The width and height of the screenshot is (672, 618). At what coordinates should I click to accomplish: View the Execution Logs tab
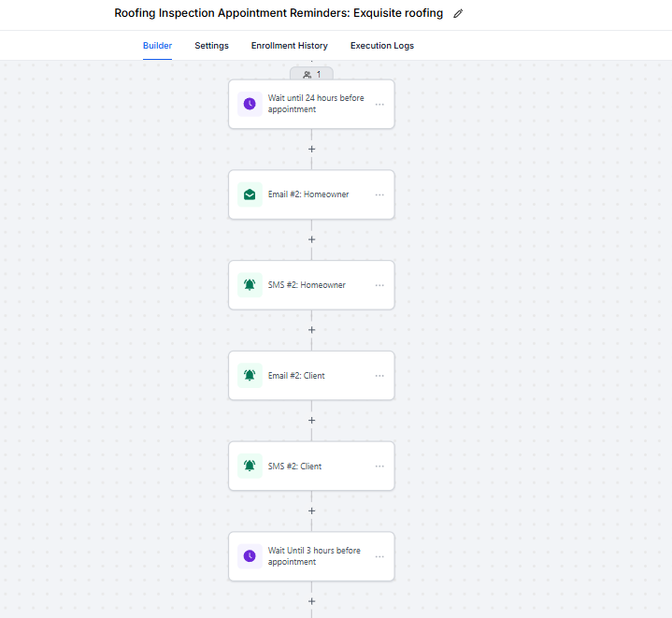382,46
